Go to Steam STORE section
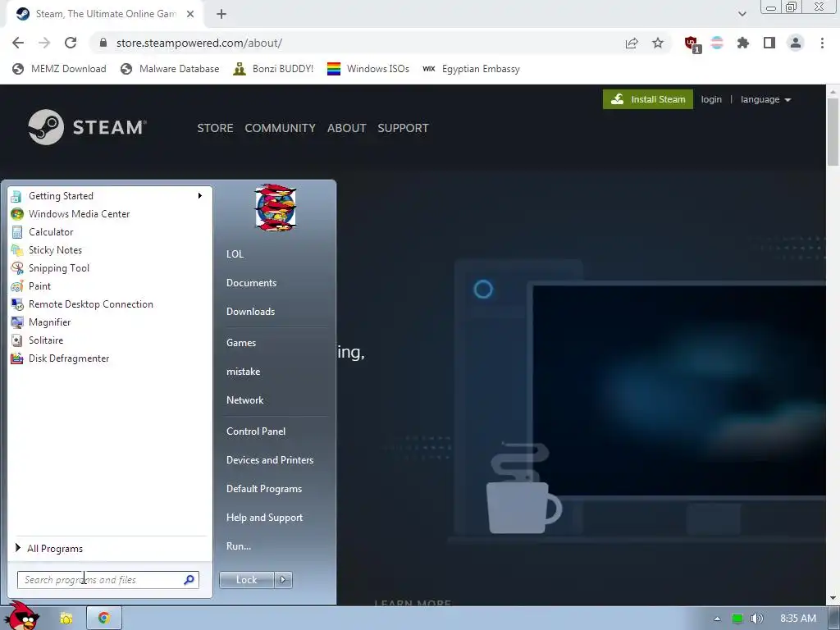This screenshot has width=840, height=630. (x=216, y=128)
